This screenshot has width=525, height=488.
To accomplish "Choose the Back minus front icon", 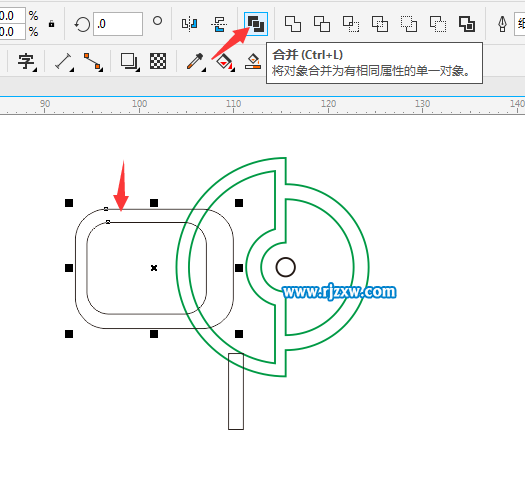I will pos(438,24).
